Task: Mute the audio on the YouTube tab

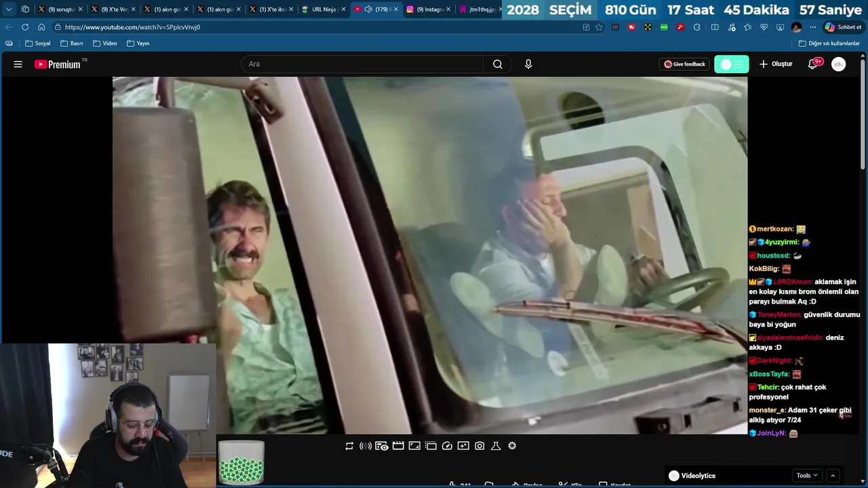Action: click(368, 9)
